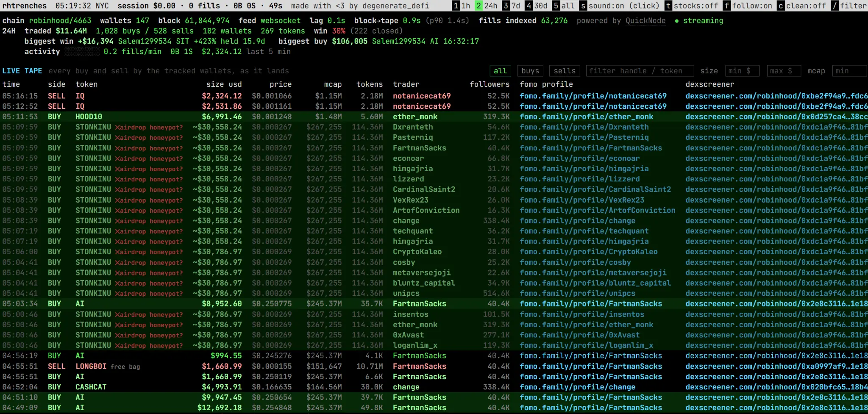Screen dimensions: 868x414
Task: Open dexscreener link for CASHCAT trade
Action: [776, 387]
